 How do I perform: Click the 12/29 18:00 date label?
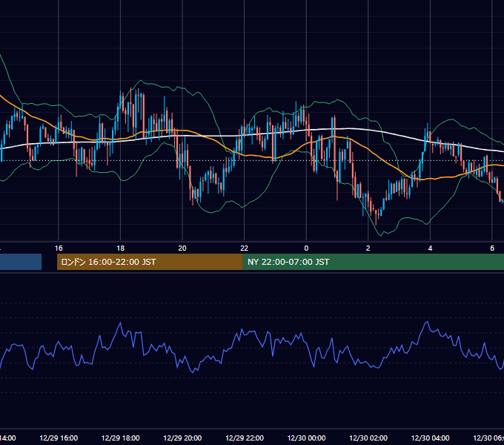pyautogui.click(x=121, y=438)
